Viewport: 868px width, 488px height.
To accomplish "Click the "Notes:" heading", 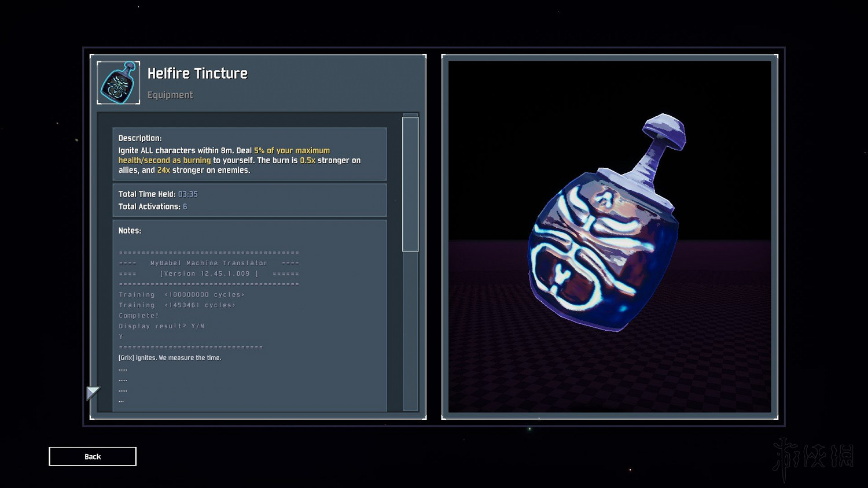I will point(130,231).
